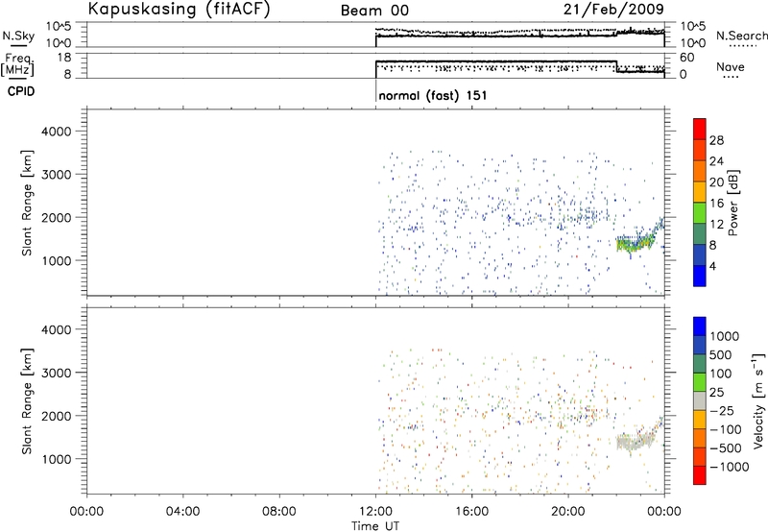Screen dimensions: 768x532
Task: Click the 'normal (fast) 151' CPID text
Action: tap(433, 95)
